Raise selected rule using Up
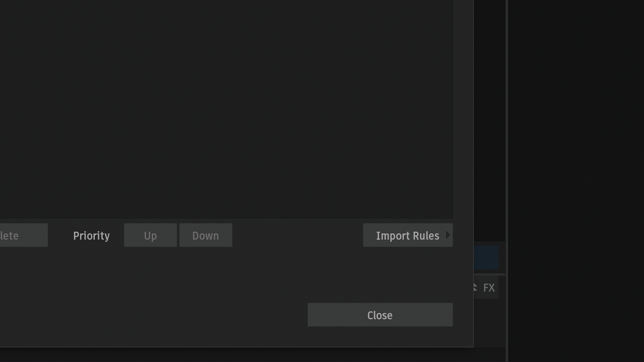This screenshot has width=644, height=362. tap(150, 235)
